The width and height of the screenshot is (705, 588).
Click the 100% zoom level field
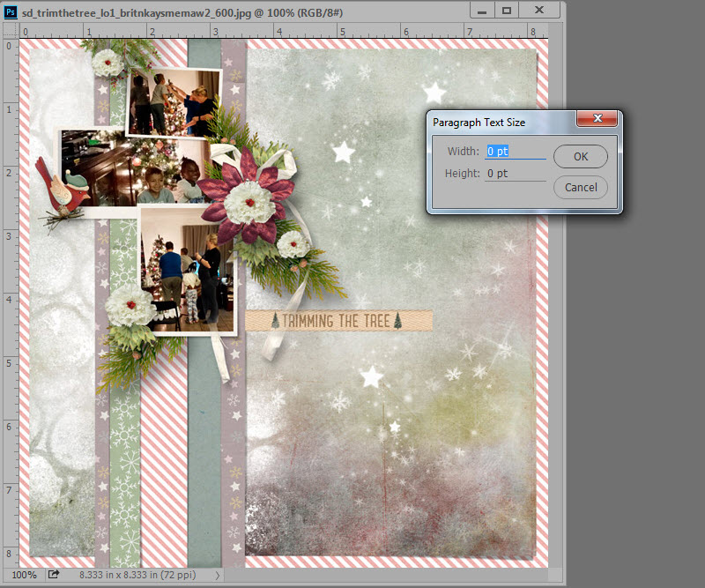24,575
